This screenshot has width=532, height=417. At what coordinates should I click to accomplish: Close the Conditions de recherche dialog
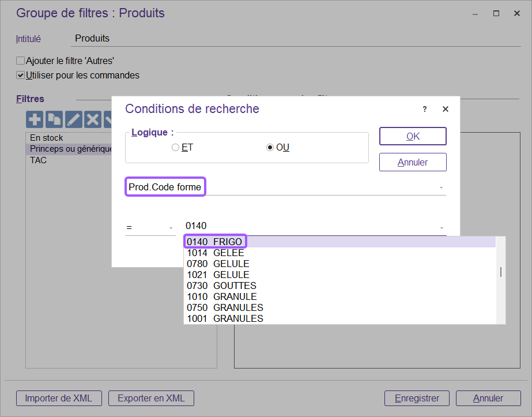click(445, 109)
